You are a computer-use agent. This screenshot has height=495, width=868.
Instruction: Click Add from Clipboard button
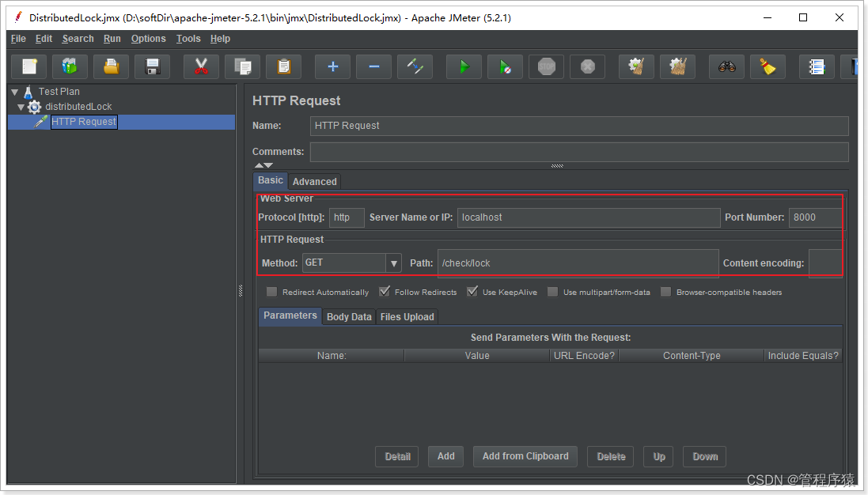click(525, 456)
